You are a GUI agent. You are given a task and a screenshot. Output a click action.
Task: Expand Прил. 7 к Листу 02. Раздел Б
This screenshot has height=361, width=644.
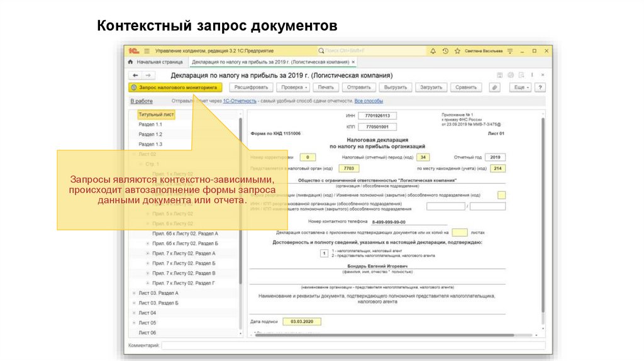148,264
